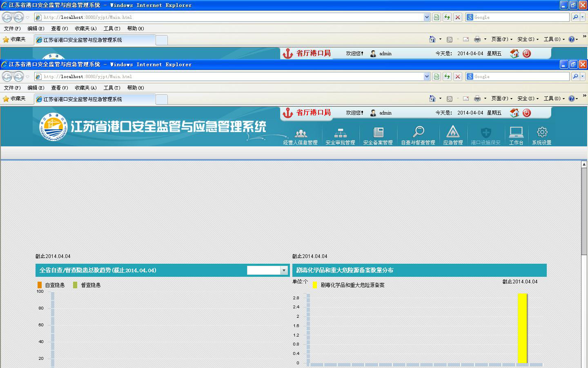Toggle 剧毒化学品和重大危险源备案 legend entry
This screenshot has height=368, width=588.
click(348, 285)
